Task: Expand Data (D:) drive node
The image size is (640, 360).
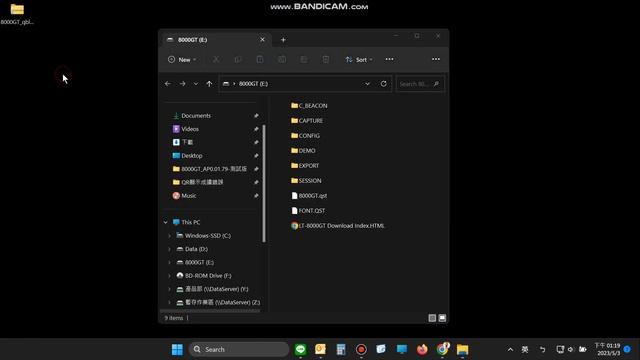Action: click(169, 249)
